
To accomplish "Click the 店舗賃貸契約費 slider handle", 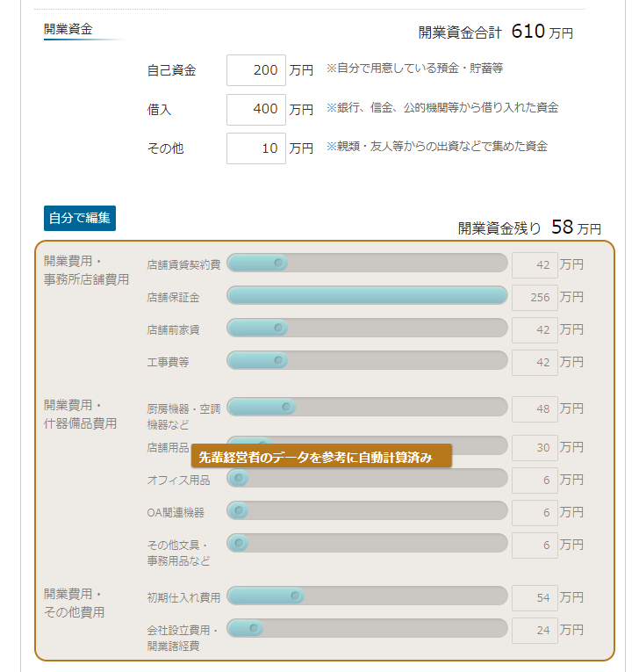I will click(278, 263).
